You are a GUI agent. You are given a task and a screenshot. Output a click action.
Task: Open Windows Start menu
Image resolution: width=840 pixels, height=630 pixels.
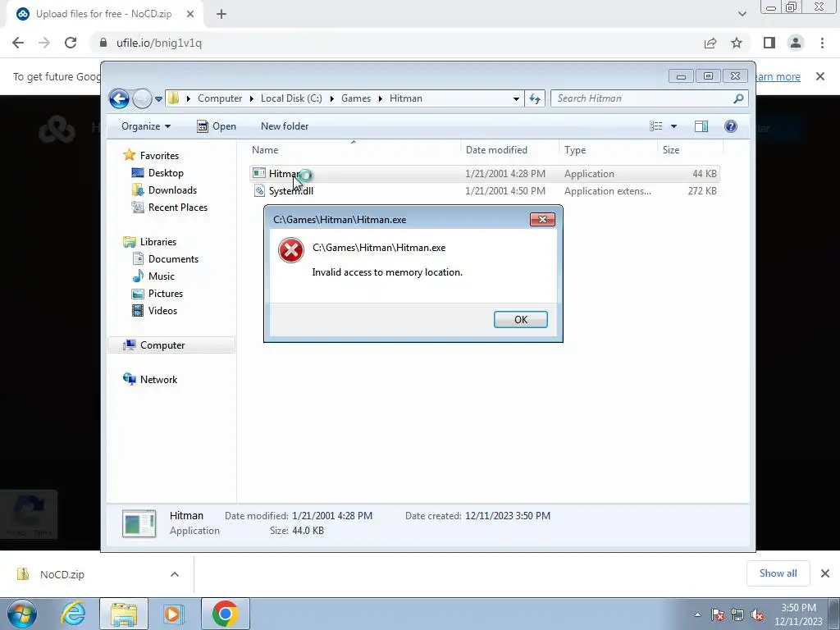tap(21, 614)
